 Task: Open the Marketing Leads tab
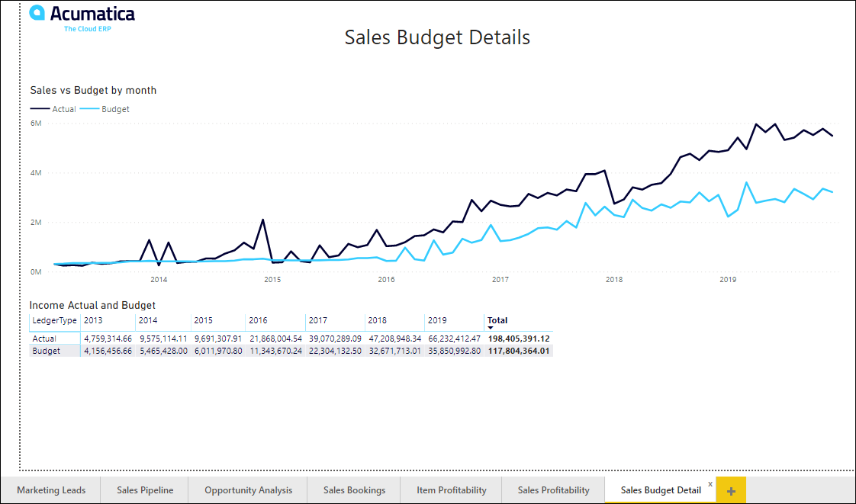pos(51,490)
